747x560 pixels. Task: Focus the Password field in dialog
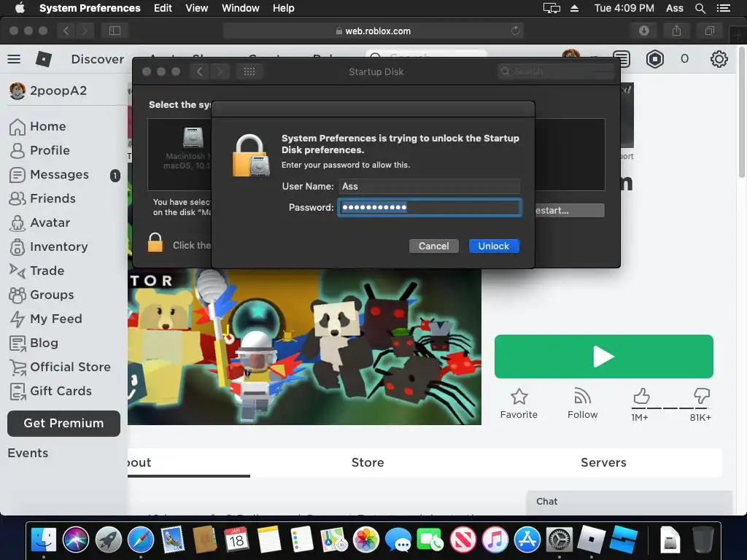click(x=429, y=207)
